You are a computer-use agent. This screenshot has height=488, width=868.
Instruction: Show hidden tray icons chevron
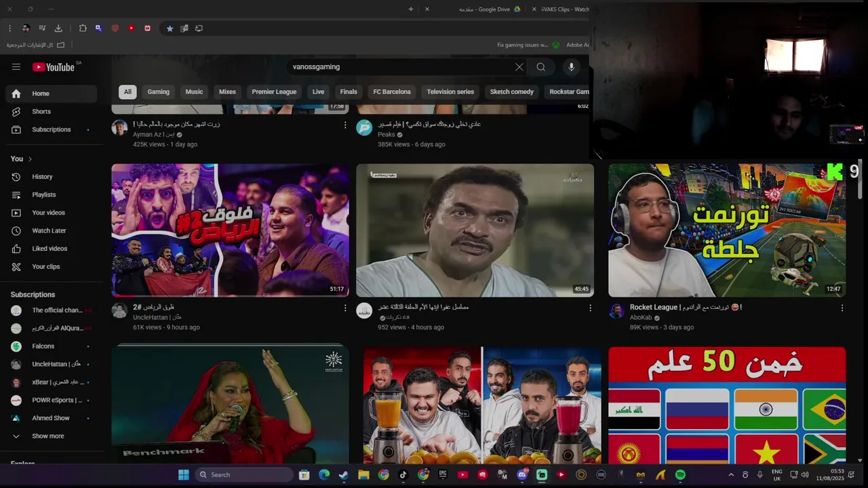click(731, 474)
